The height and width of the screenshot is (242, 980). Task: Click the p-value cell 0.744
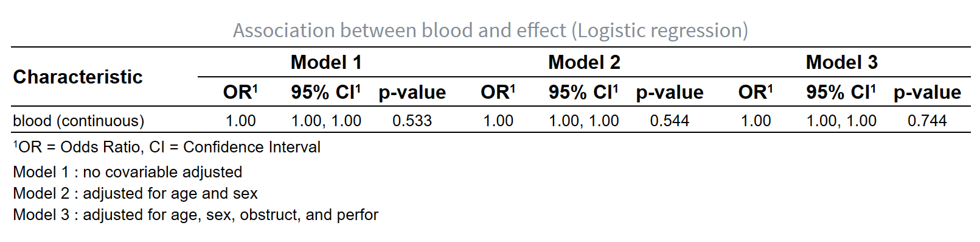pos(927,121)
